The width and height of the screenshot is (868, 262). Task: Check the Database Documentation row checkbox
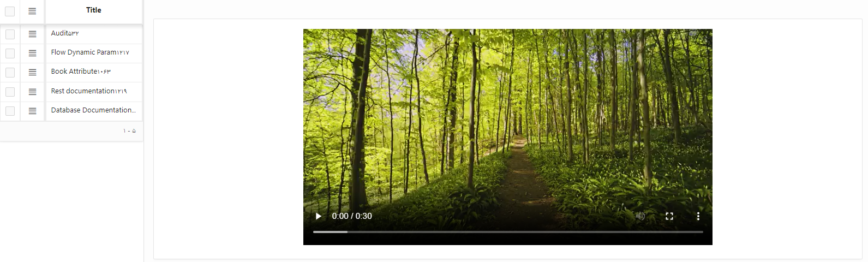point(10,111)
